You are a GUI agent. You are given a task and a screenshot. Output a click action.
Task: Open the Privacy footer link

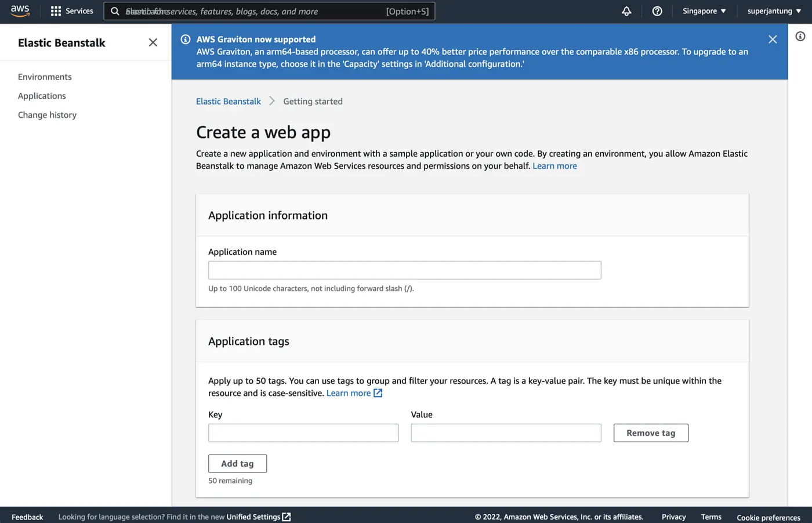[673, 517]
